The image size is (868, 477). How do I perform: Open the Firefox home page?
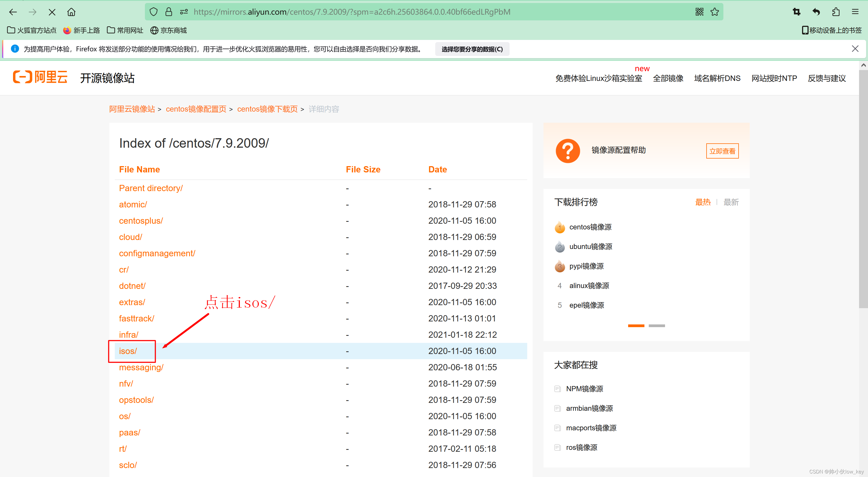[x=71, y=12]
